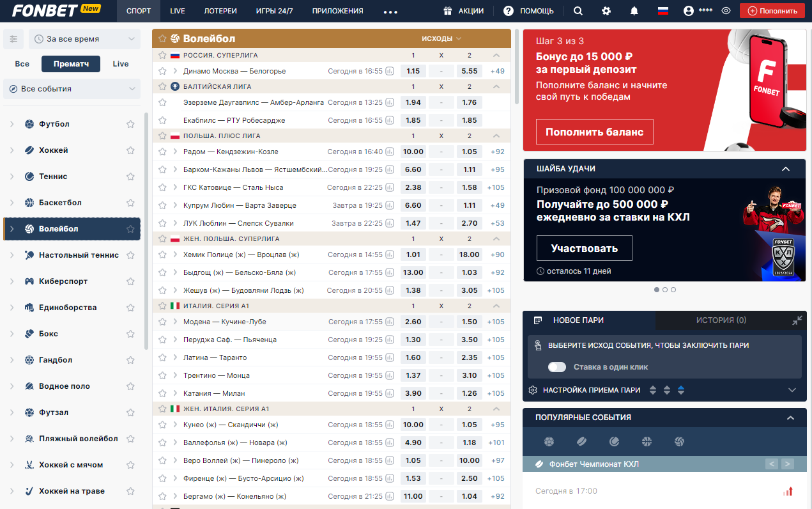Screen dimensions: 812x509
Task: Select second promo carousel dot
Action: pos(665,290)
